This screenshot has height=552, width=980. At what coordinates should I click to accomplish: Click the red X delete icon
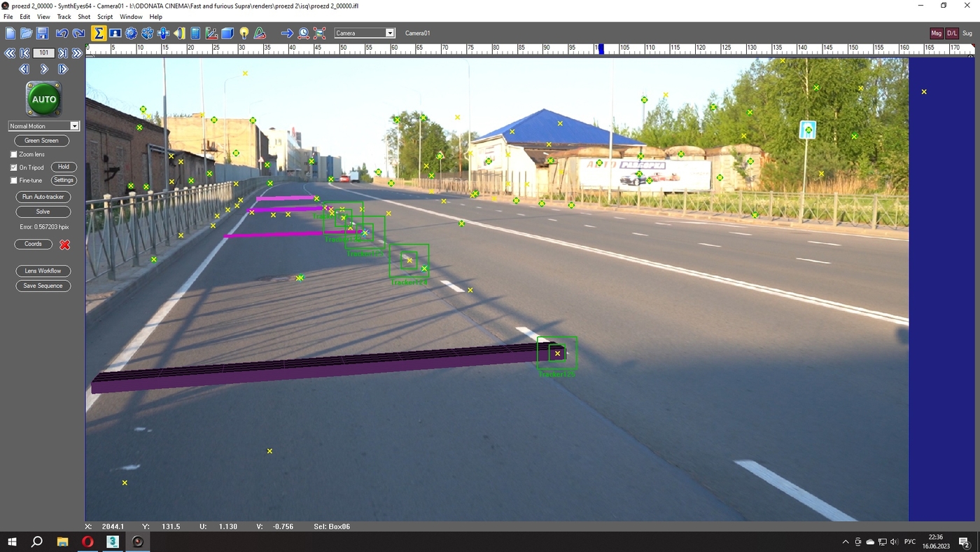click(64, 244)
